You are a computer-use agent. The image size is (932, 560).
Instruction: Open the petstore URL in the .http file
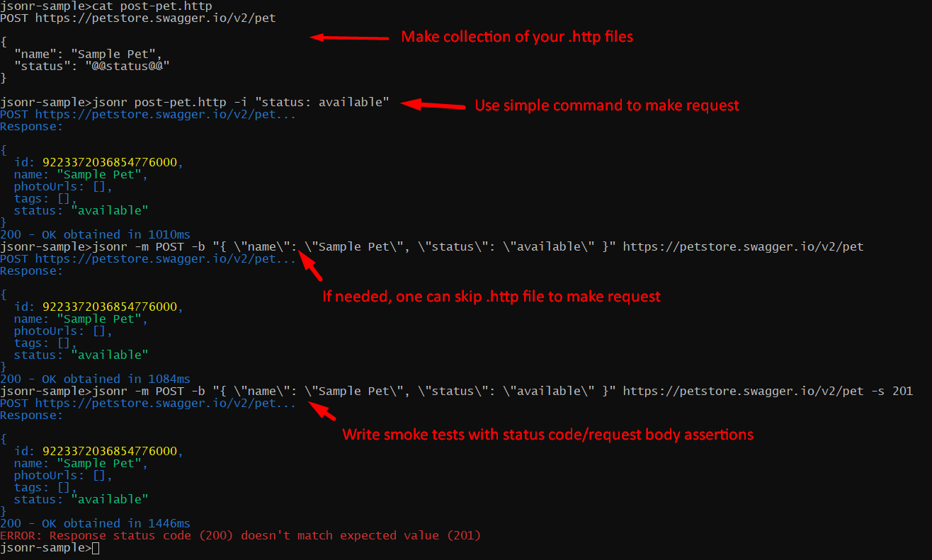pyautogui.click(x=155, y=18)
